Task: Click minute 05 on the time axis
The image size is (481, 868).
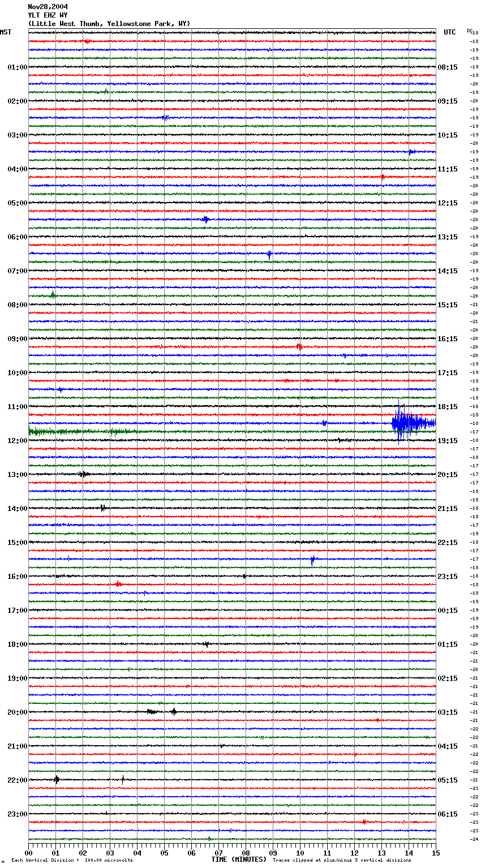Action: point(165,853)
